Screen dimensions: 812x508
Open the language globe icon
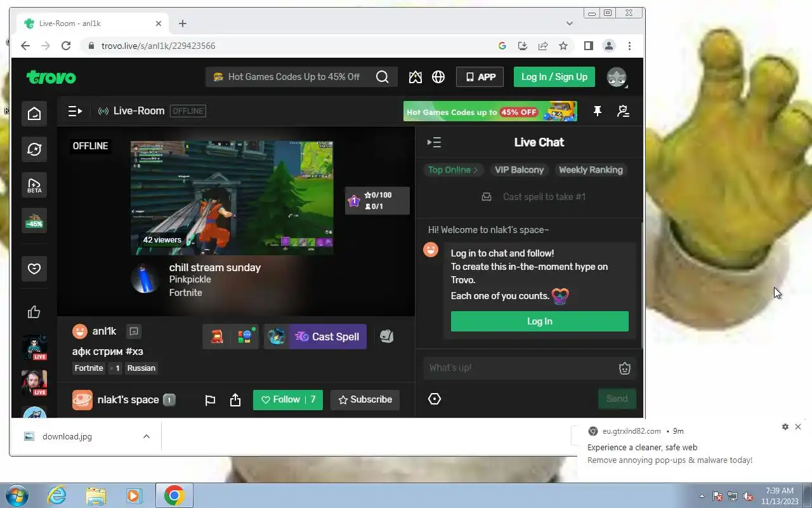(438, 77)
